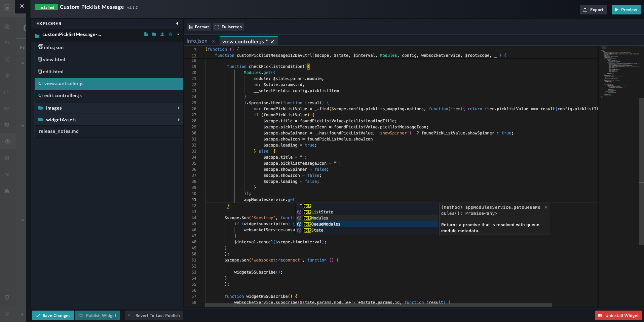Create a new folder under customPicklistMessage

click(154, 34)
